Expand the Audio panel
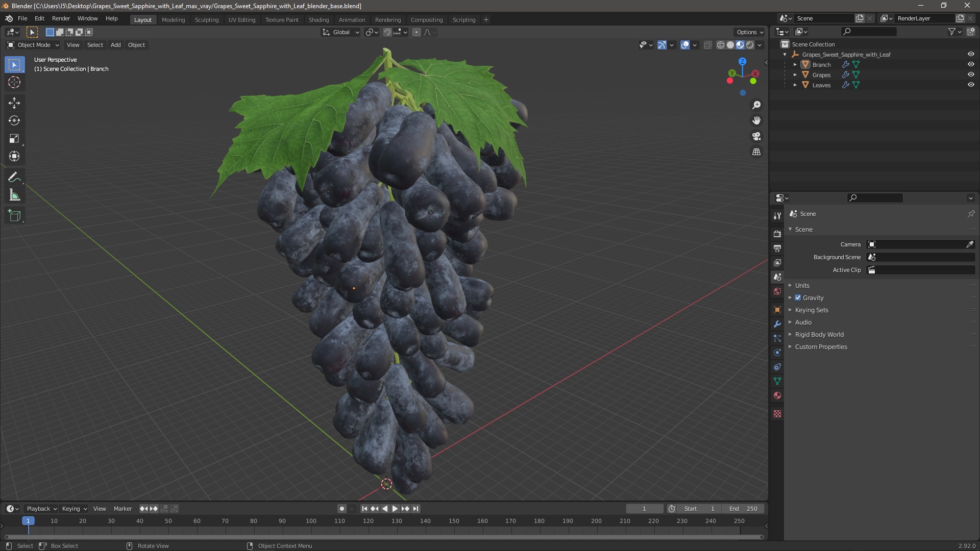The image size is (980, 551). coord(803,322)
